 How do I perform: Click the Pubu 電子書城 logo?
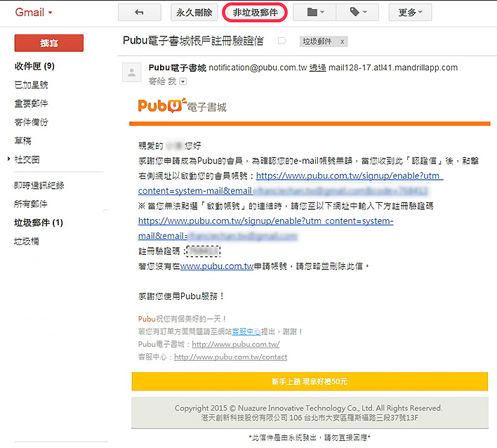coord(183,105)
